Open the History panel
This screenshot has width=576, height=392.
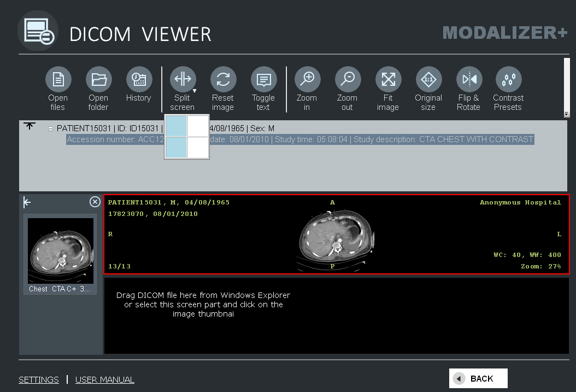tap(139, 80)
